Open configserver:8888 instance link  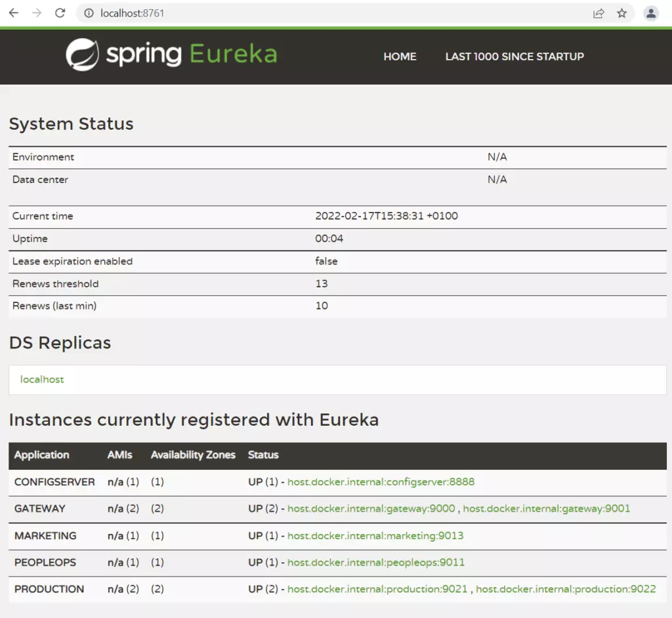[x=381, y=482]
